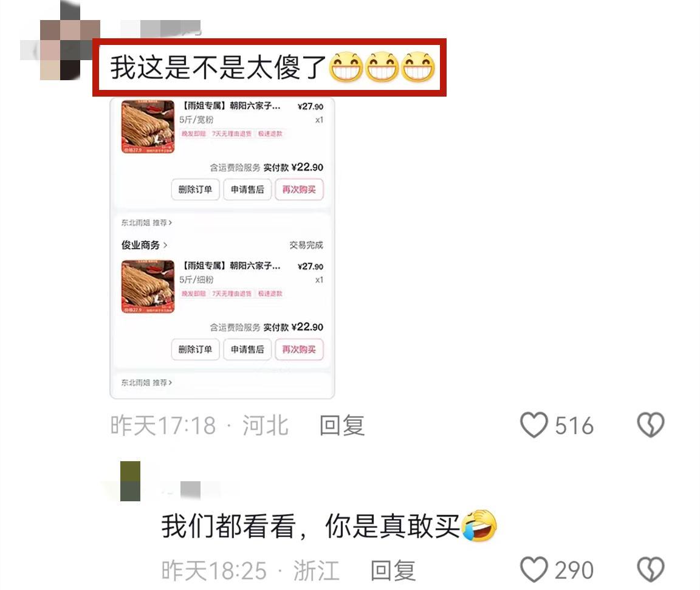Image resolution: width=700 pixels, height=590 pixels.
Task: Tap 删除订单 on the 宽粉 order
Action: coord(195,190)
